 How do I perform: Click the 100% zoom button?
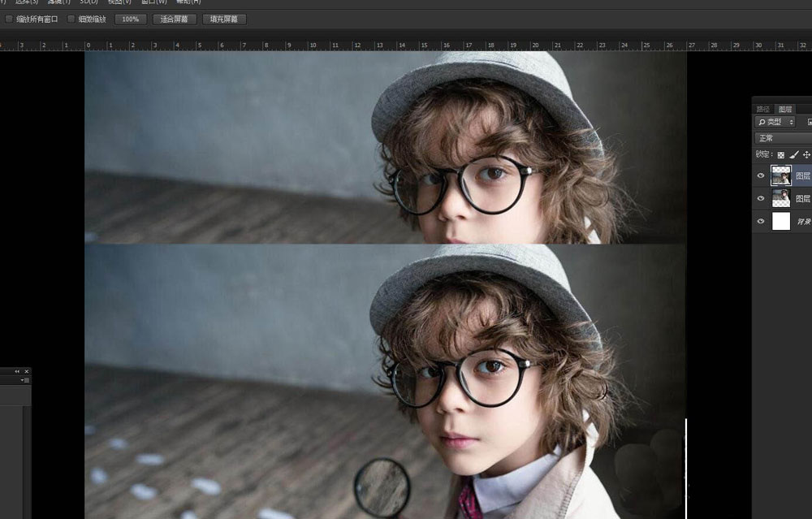tap(131, 19)
